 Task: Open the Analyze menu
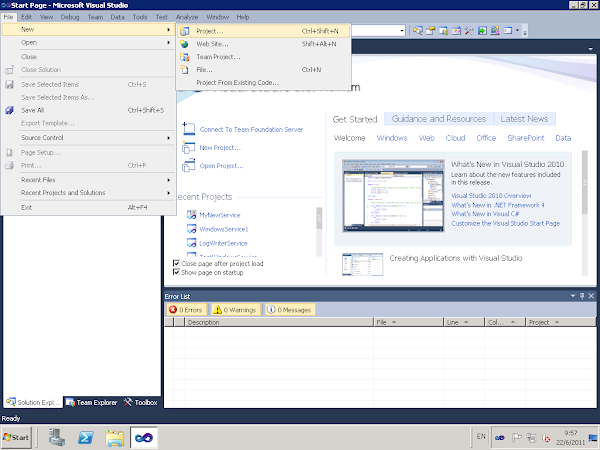(x=187, y=17)
